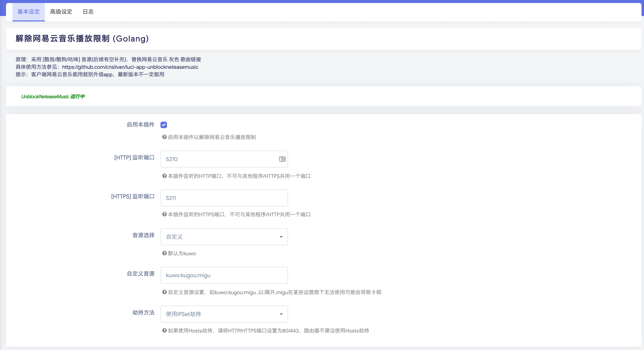Focus the HTTP 监听端口 field showing 5210
644x350 pixels.
(220, 159)
